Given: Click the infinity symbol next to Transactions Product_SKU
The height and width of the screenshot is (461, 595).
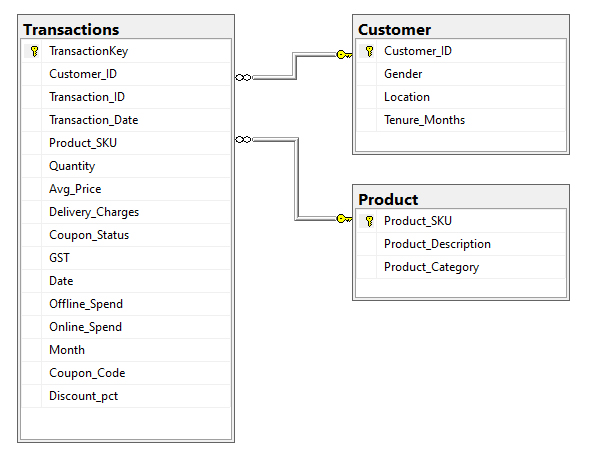Looking at the screenshot, I should click(x=243, y=140).
